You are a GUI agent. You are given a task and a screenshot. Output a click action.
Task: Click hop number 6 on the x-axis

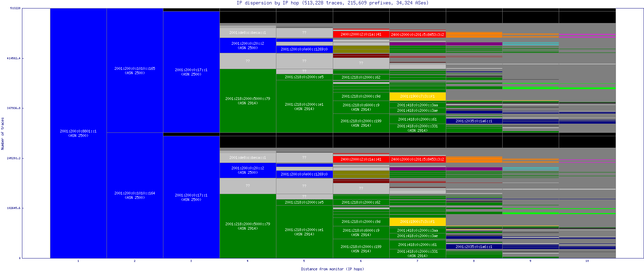click(361, 261)
